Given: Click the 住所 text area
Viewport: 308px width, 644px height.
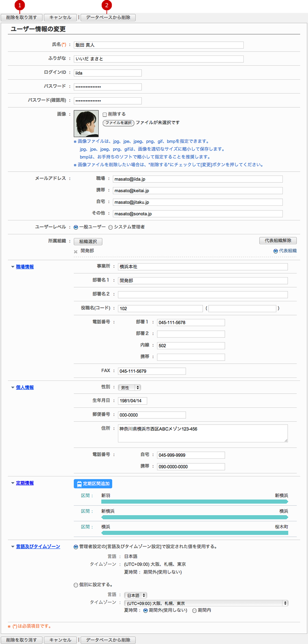Looking at the screenshot, I should tap(203, 433).
